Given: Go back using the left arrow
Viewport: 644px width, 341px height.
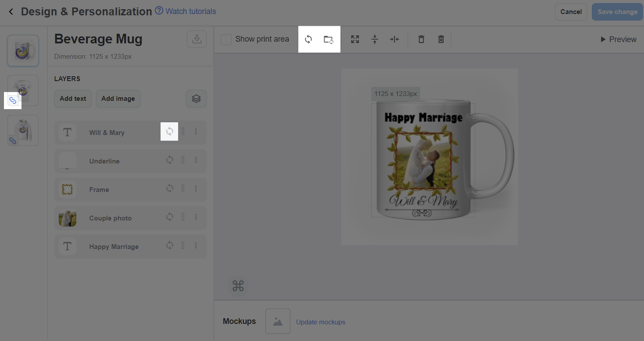Looking at the screenshot, I should pos(11,12).
